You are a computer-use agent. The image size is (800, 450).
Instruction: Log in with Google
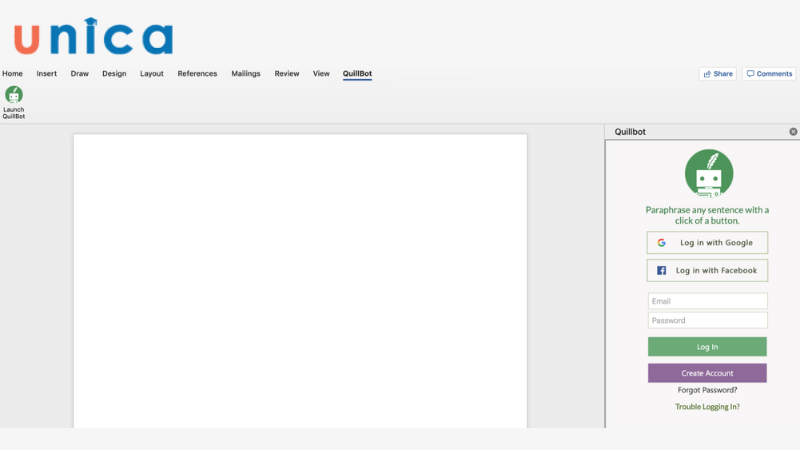click(x=707, y=243)
